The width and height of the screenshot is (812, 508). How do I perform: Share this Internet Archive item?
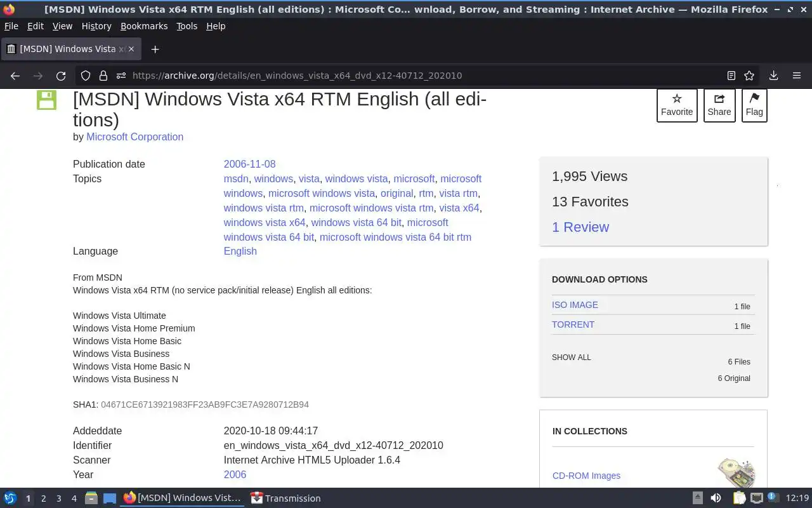pos(719,105)
